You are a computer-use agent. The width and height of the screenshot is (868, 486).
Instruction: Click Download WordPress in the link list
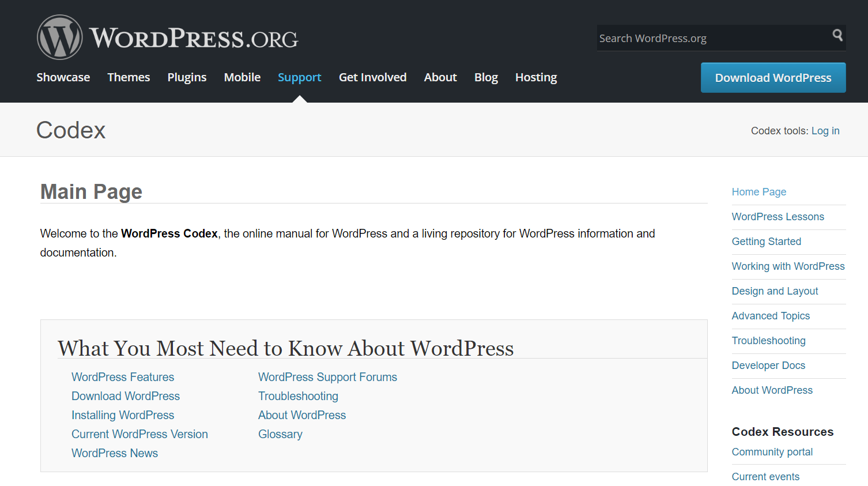tap(126, 396)
